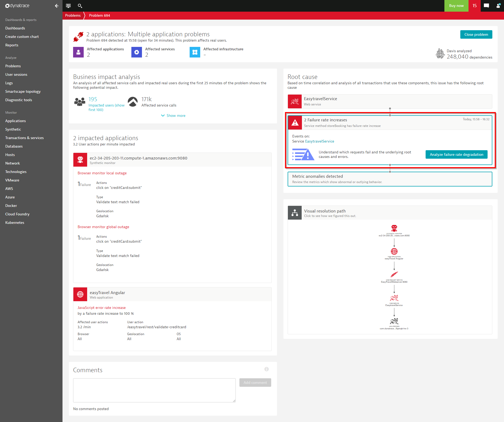Click the comments info icon
This screenshot has width=504, height=422.
[x=266, y=369]
